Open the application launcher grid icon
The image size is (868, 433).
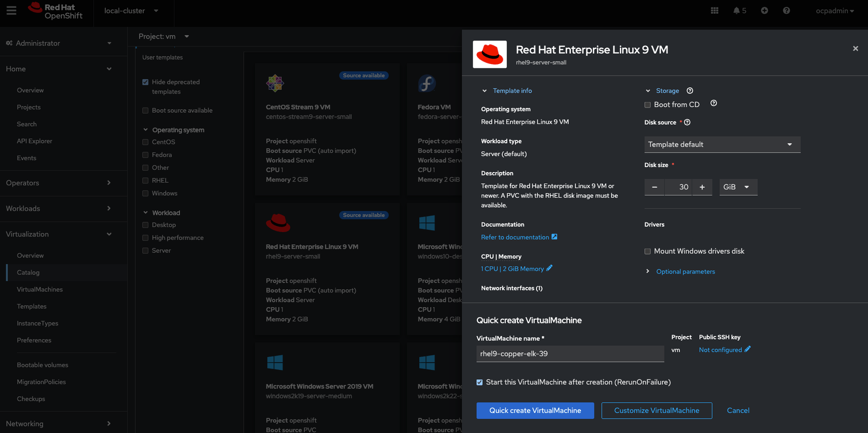[714, 10]
